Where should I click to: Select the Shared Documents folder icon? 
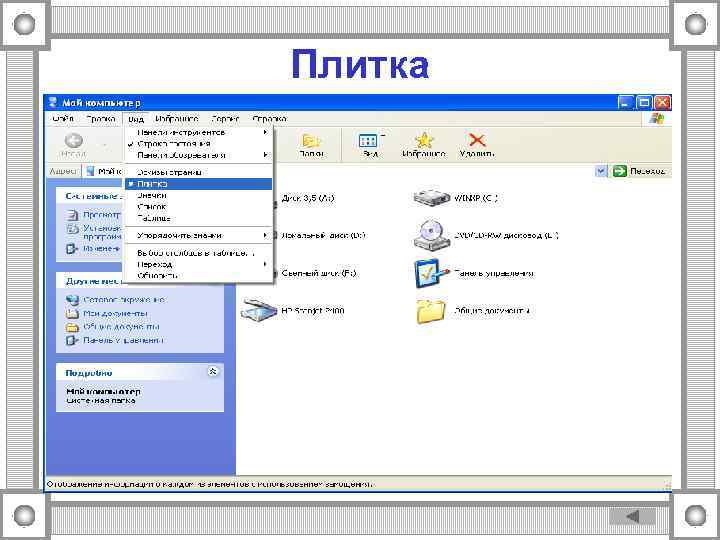(431, 311)
